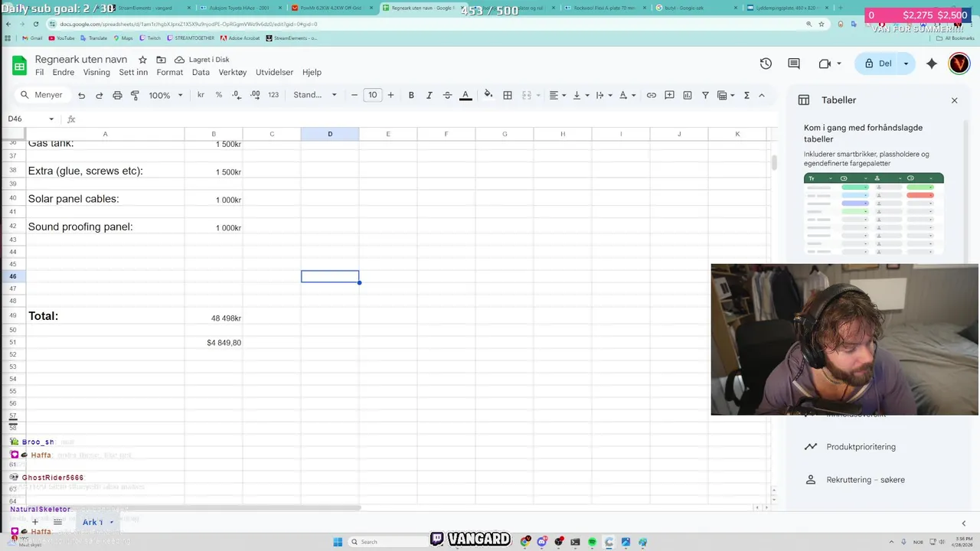Toggle italic formatting

pos(429,95)
